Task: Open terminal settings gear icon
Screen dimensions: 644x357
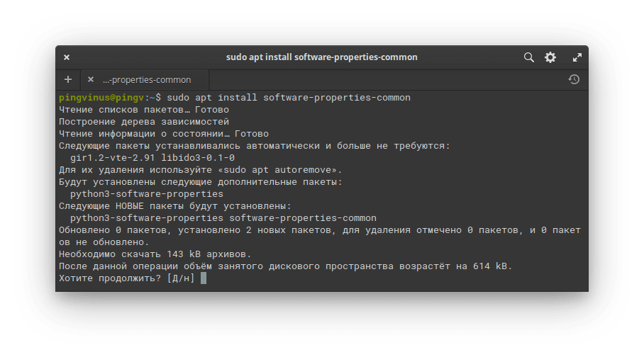Action: click(550, 57)
